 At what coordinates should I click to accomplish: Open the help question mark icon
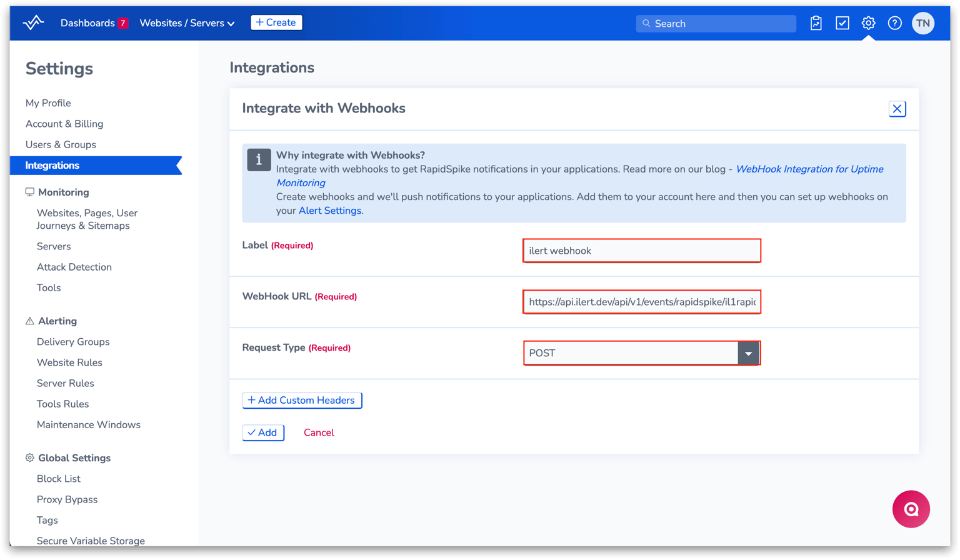point(894,23)
